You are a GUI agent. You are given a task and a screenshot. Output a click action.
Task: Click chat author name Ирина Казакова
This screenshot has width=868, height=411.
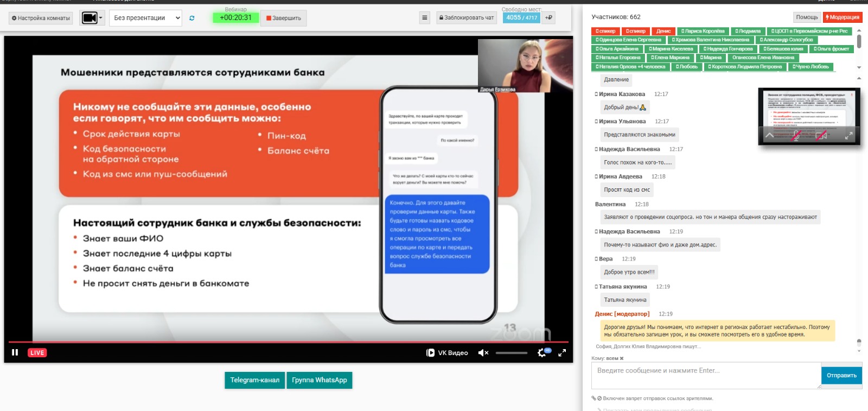click(x=622, y=94)
